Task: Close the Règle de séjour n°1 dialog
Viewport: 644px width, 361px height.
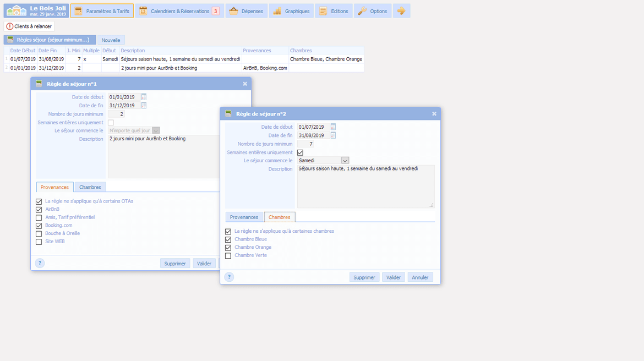Action: 245,84
